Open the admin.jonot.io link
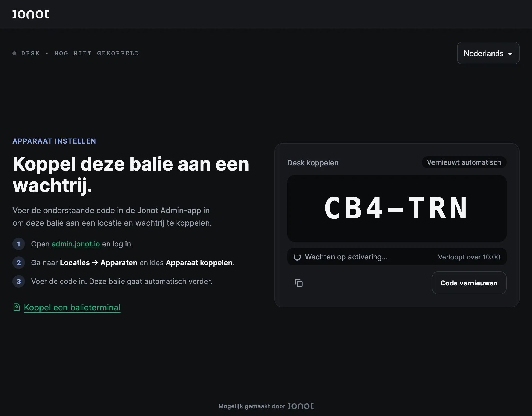 point(76,244)
